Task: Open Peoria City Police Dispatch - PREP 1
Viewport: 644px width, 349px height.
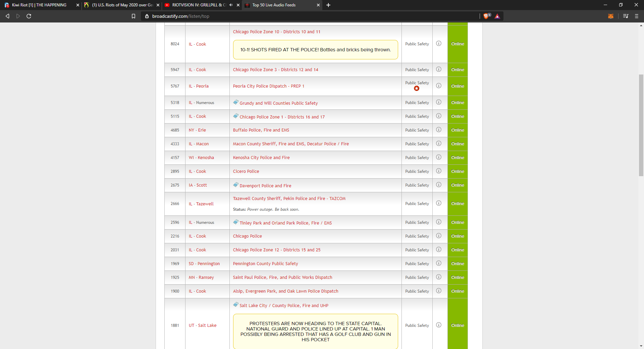Action: pyautogui.click(x=269, y=86)
